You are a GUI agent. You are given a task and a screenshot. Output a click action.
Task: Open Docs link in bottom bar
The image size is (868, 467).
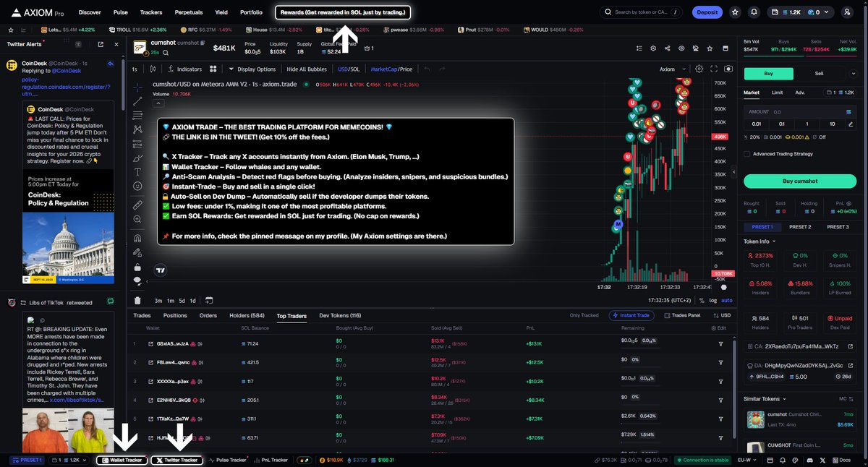pos(842,460)
